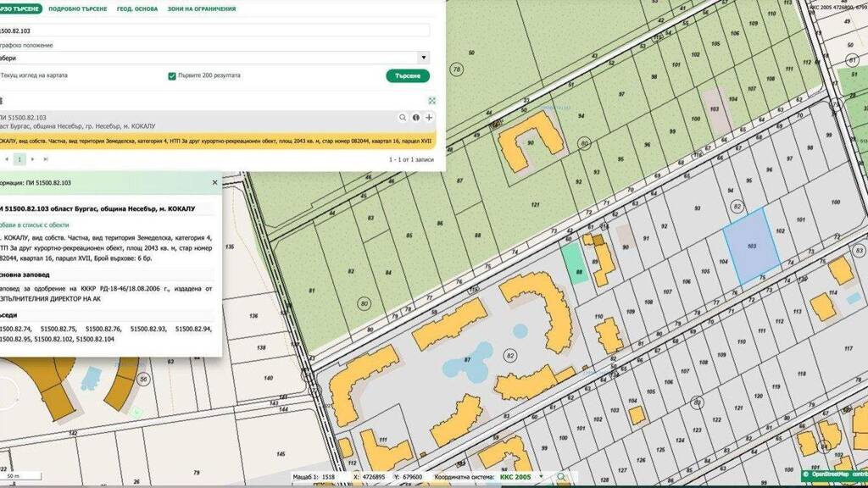The width and height of the screenshot is (868, 488).
Task: Close the parcel information popup
Action: [x=214, y=182]
